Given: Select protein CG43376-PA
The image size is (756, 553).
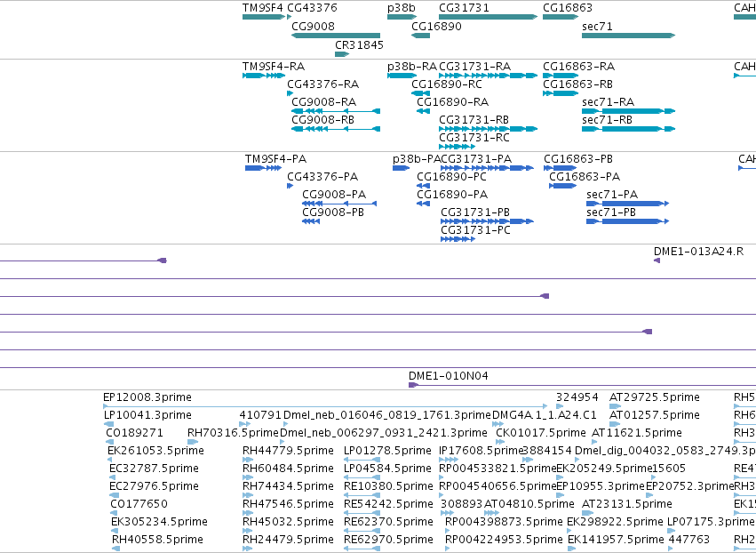Looking at the screenshot, I should coord(322,177).
